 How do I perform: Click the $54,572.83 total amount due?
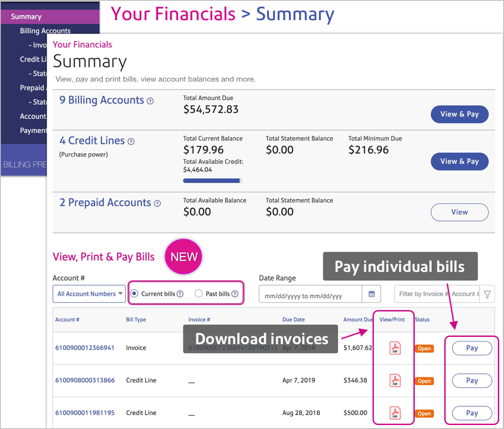(x=211, y=109)
